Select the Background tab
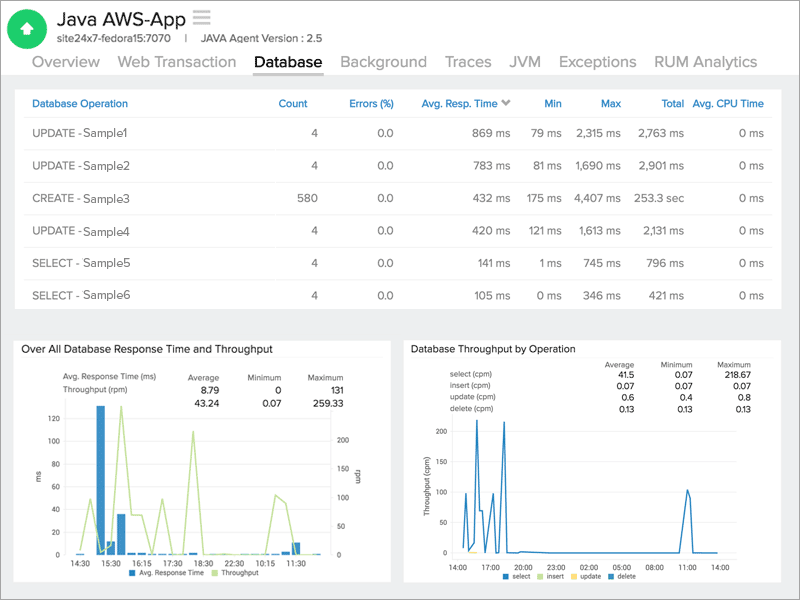This screenshot has height=600, width=800. coord(383,62)
